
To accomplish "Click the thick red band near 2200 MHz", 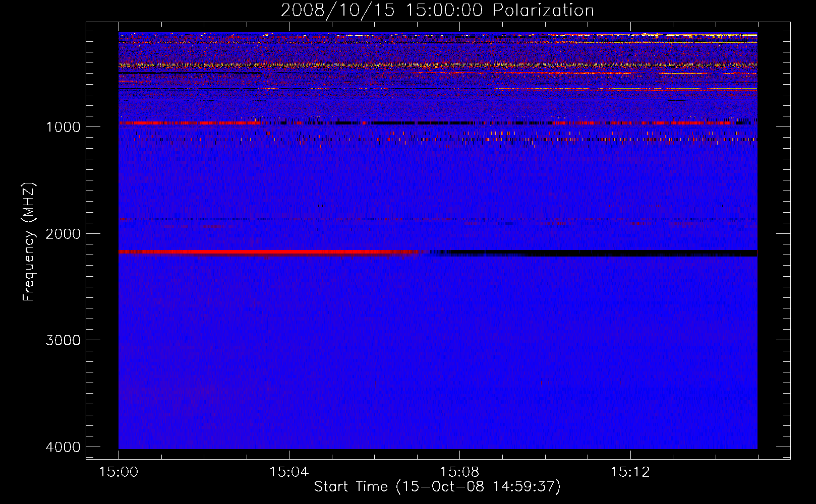I will tap(272, 252).
